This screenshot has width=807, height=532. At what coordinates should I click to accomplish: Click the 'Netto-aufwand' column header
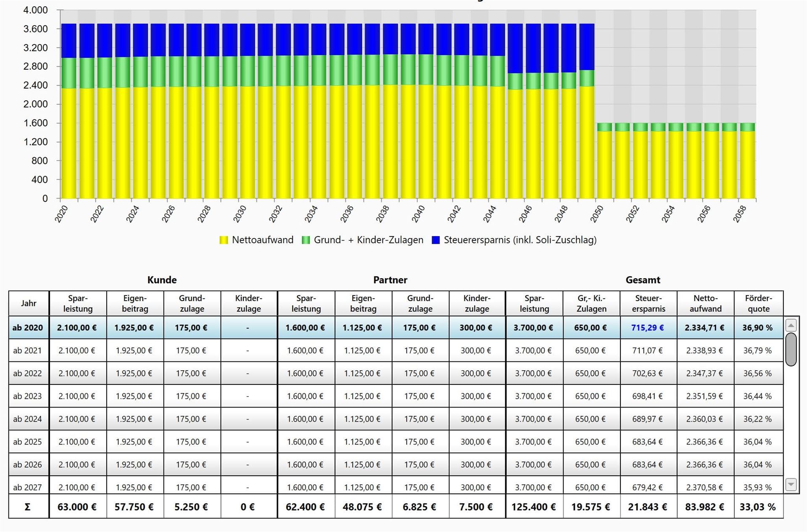(x=705, y=303)
